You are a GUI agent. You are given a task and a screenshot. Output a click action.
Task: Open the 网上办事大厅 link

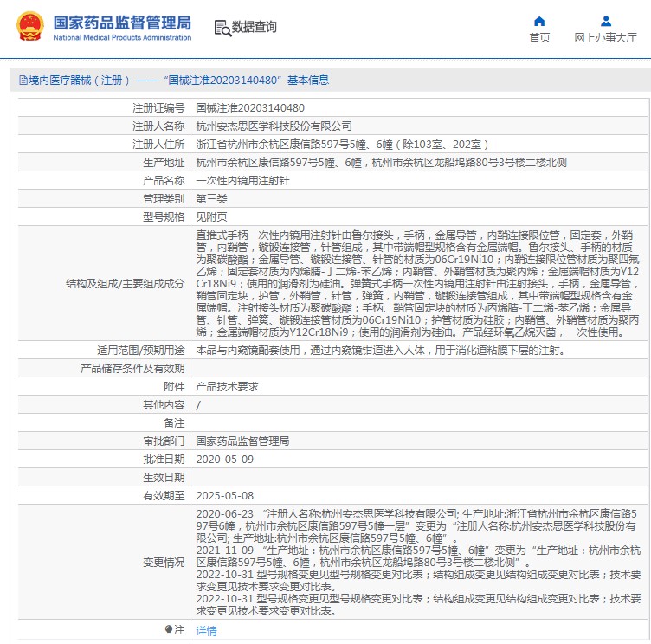point(605,38)
